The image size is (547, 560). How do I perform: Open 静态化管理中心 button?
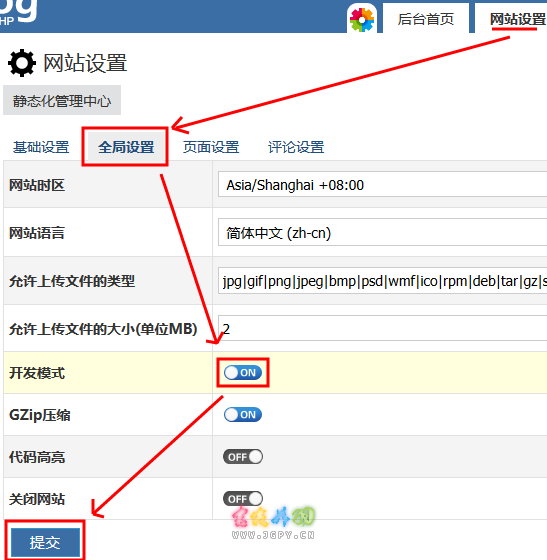[x=62, y=101]
